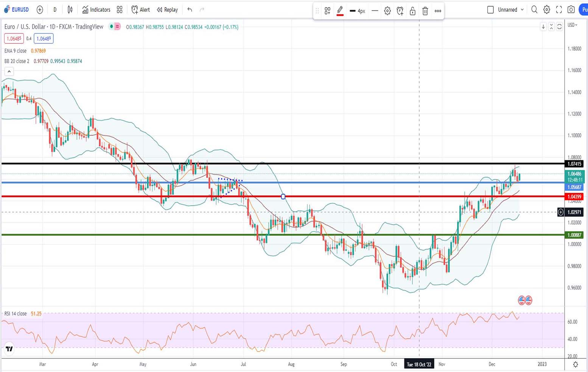Take a chart snapshot with camera icon
This screenshot has width=588, height=372.
[571, 10]
